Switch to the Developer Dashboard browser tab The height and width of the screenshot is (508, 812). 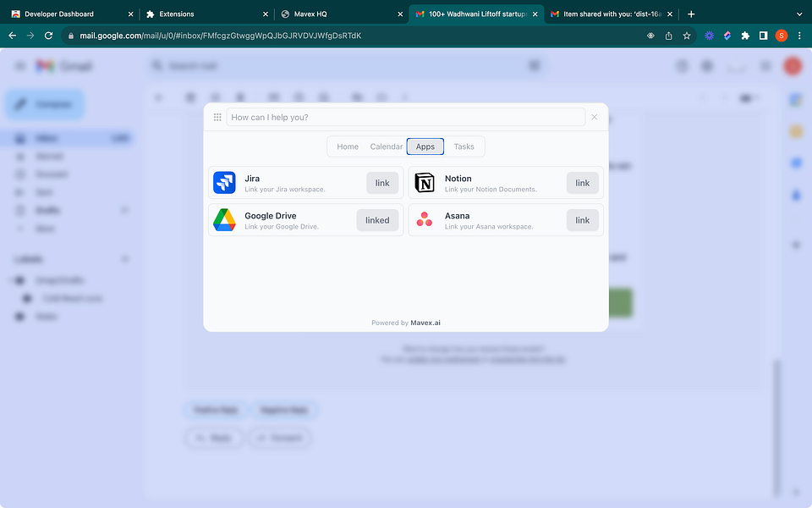point(71,14)
